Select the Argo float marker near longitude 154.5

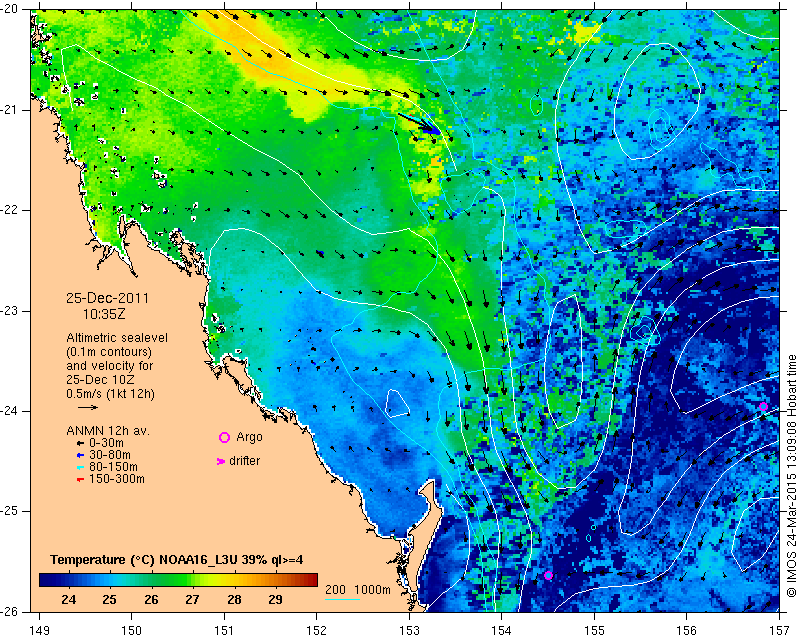point(548,576)
